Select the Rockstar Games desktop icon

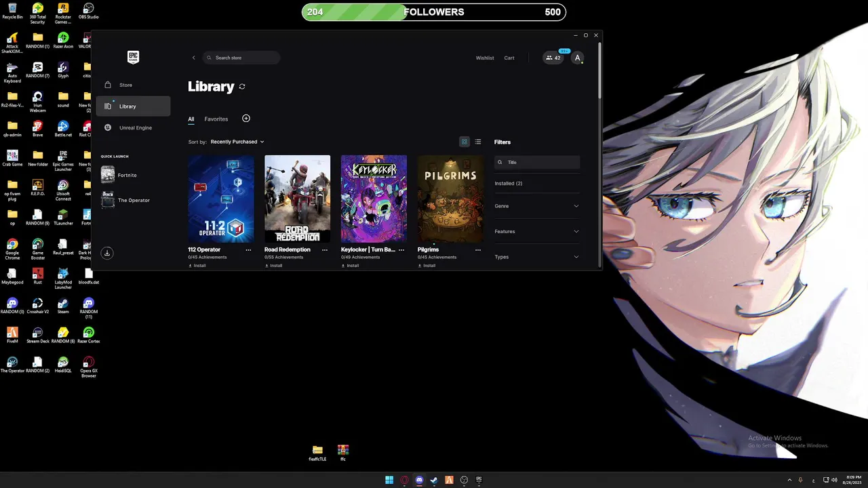coord(63,14)
